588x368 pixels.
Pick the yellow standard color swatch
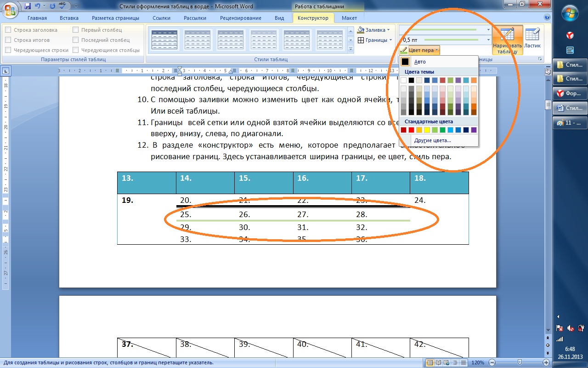[427, 130]
